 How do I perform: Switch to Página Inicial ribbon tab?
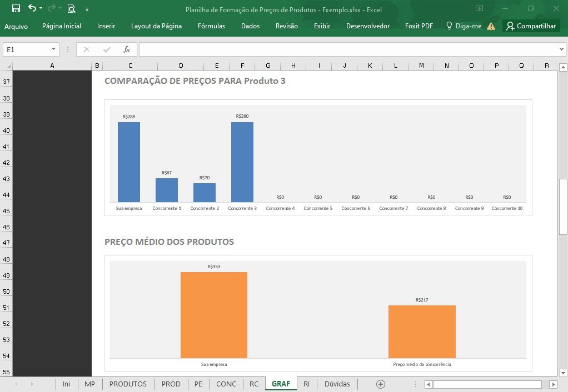62,26
